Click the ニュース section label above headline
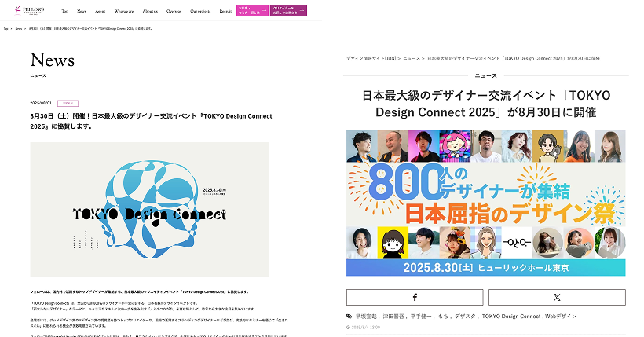The height and width of the screenshot is (337, 644). tap(486, 75)
